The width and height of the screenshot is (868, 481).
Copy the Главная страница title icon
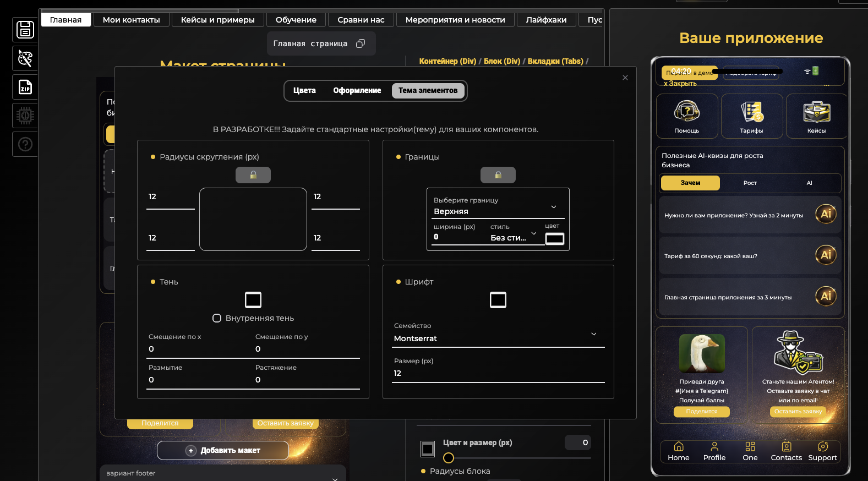(x=361, y=43)
